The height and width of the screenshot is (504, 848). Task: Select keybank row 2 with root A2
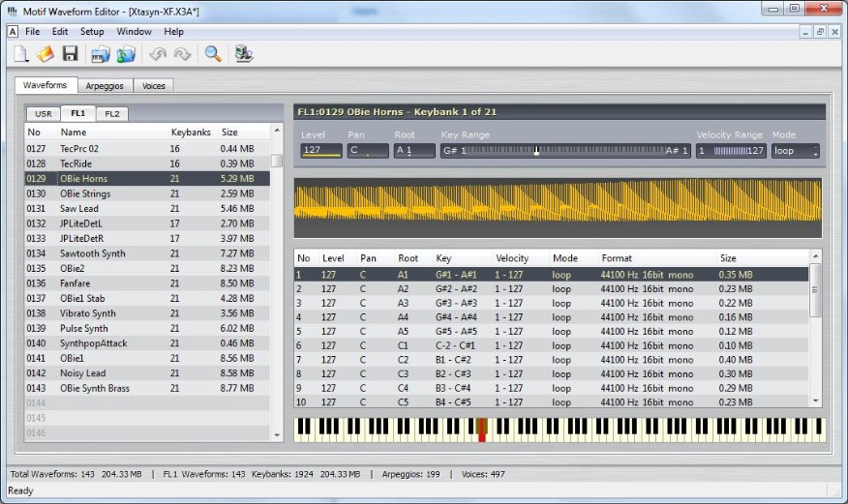click(552, 289)
